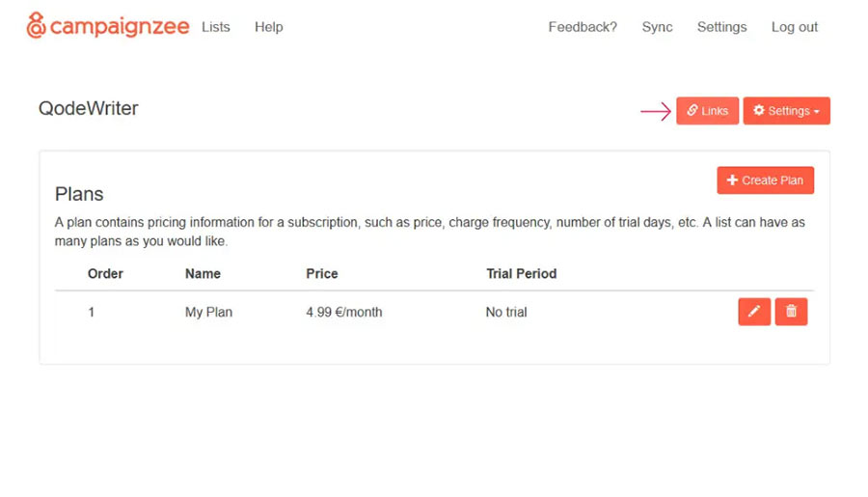The width and height of the screenshot is (868, 497).
Task: Delete My Plan using trash icon
Action: pos(791,311)
